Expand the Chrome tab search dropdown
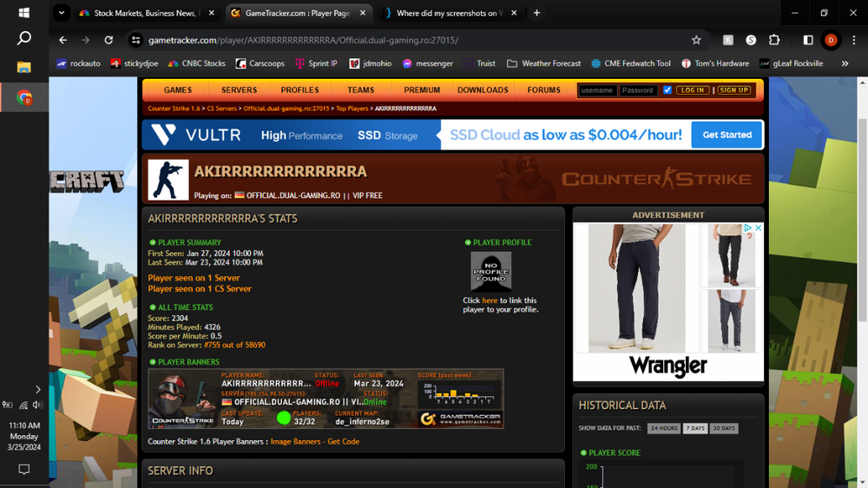This screenshot has width=868, height=488. (61, 13)
